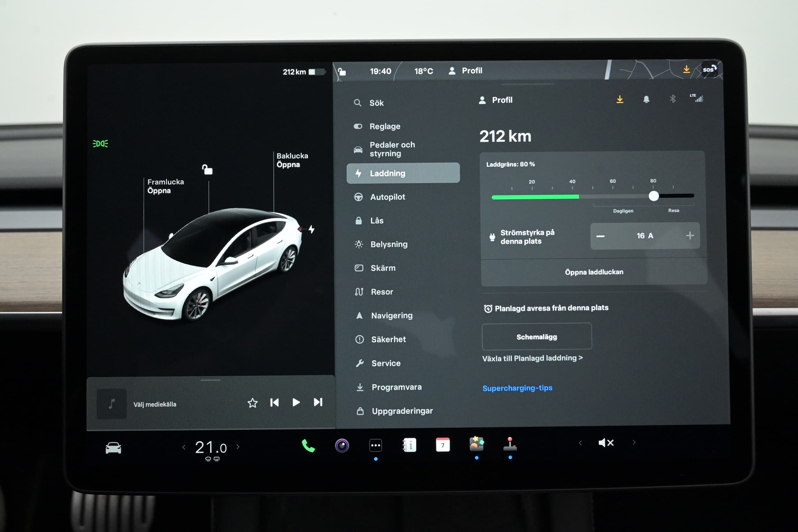Tap the charge port lightning icon on car

312,229
